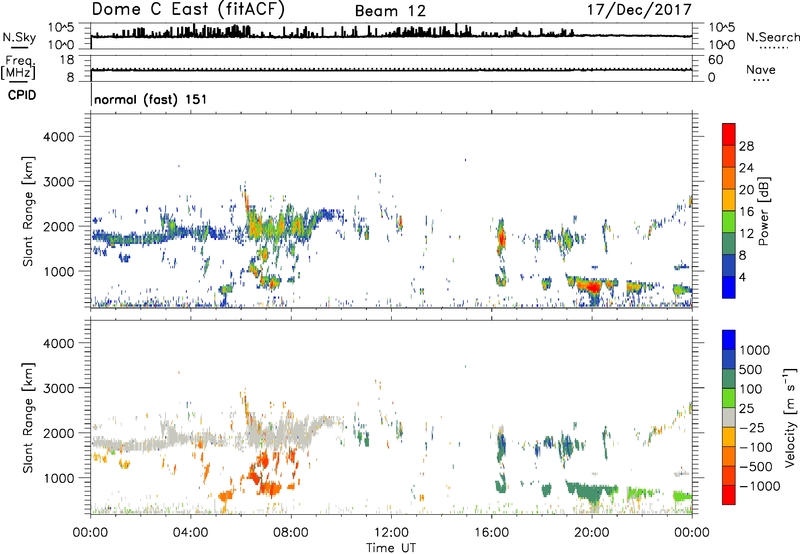Click the 'normal (fast) 151' text

[x=151, y=99]
